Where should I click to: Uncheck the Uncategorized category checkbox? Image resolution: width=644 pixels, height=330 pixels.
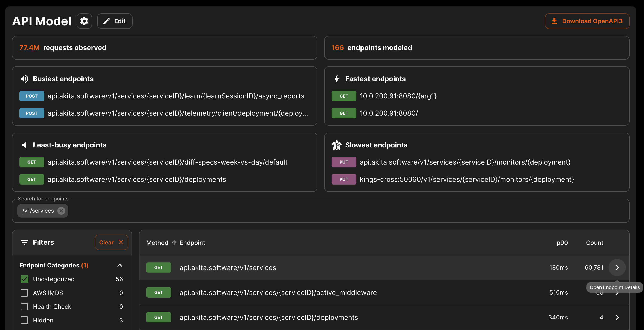(x=24, y=279)
